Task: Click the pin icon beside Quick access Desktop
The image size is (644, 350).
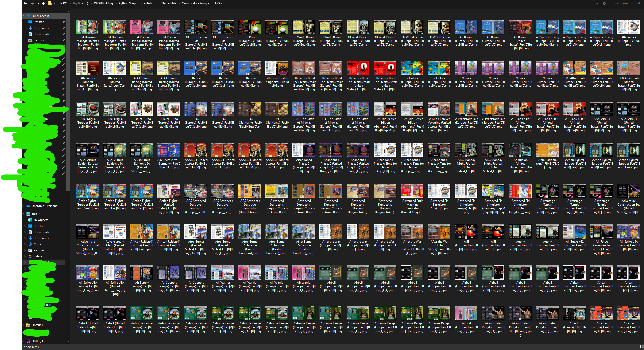Action: click(63, 22)
